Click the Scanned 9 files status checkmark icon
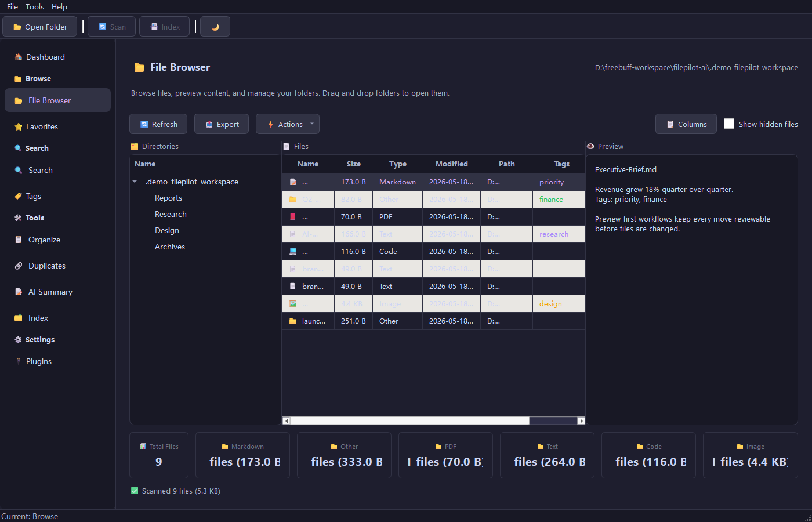 (x=135, y=491)
